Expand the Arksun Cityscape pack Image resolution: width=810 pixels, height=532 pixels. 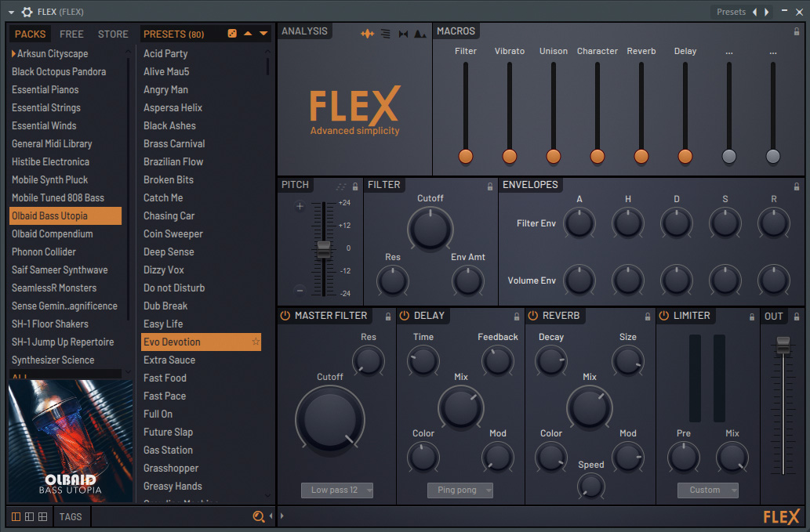13,53
